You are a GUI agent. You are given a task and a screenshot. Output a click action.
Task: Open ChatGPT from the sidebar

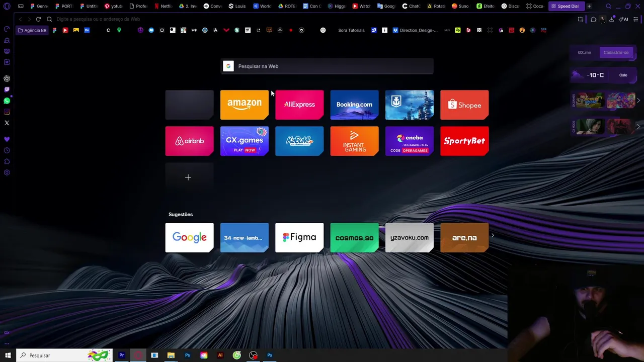coord(7,78)
